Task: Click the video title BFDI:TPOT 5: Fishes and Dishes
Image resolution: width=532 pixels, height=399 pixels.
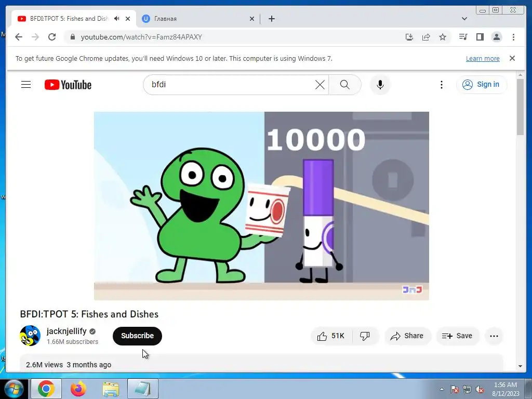Action: pos(89,314)
